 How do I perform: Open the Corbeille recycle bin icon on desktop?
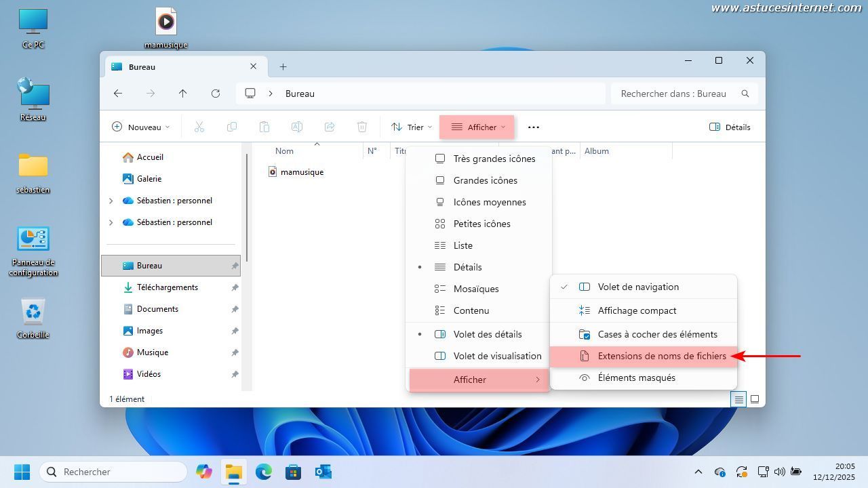33,317
